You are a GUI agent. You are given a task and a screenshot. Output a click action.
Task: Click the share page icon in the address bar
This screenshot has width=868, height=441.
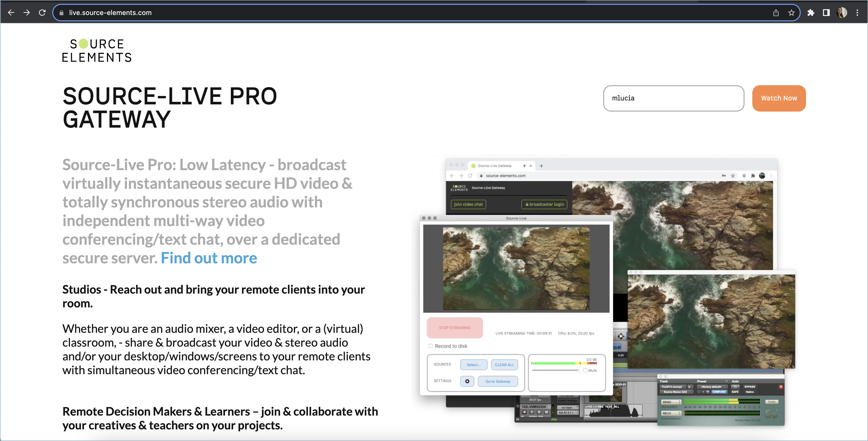[x=776, y=13]
